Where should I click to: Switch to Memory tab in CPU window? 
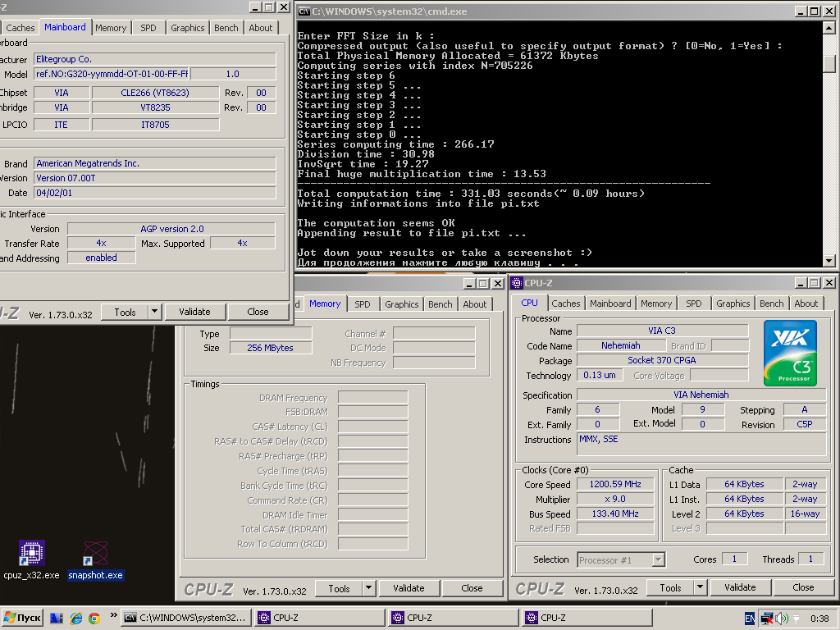655,304
